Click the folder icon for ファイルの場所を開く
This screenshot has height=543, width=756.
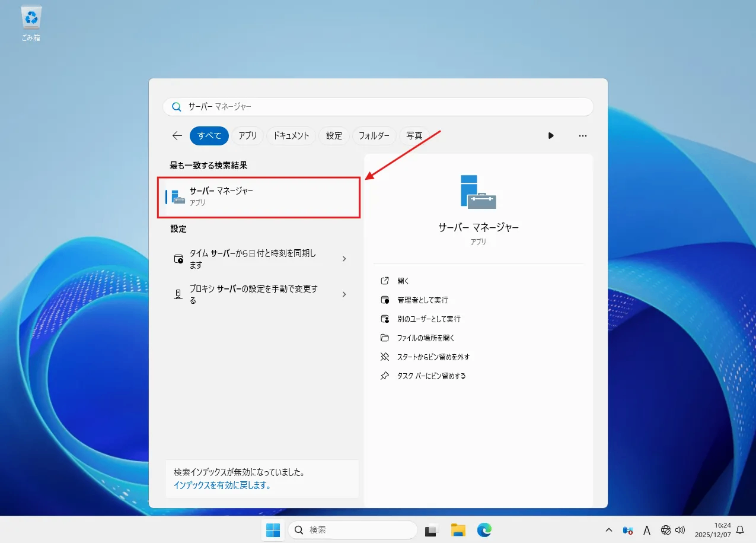(385, 338)
